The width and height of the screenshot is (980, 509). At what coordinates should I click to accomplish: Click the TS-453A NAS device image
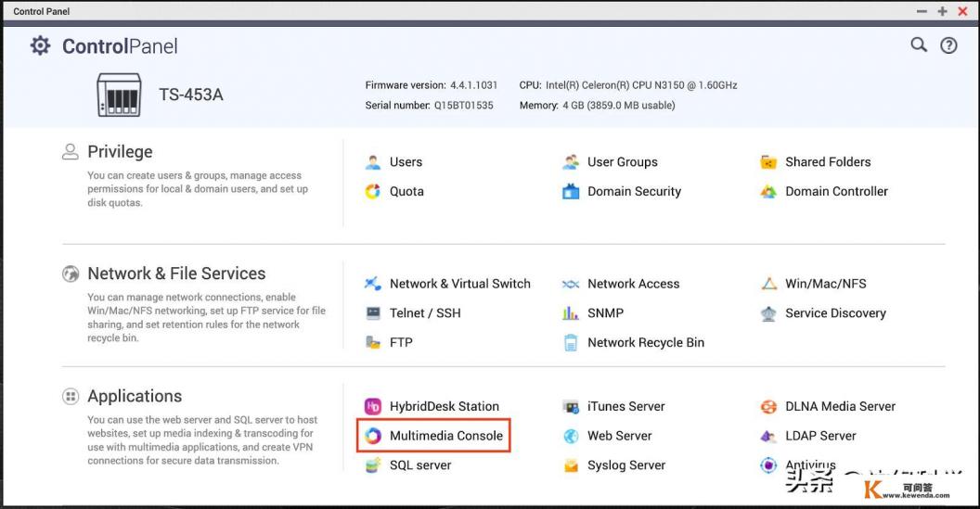pyautogui.click(x=119, y=95)
